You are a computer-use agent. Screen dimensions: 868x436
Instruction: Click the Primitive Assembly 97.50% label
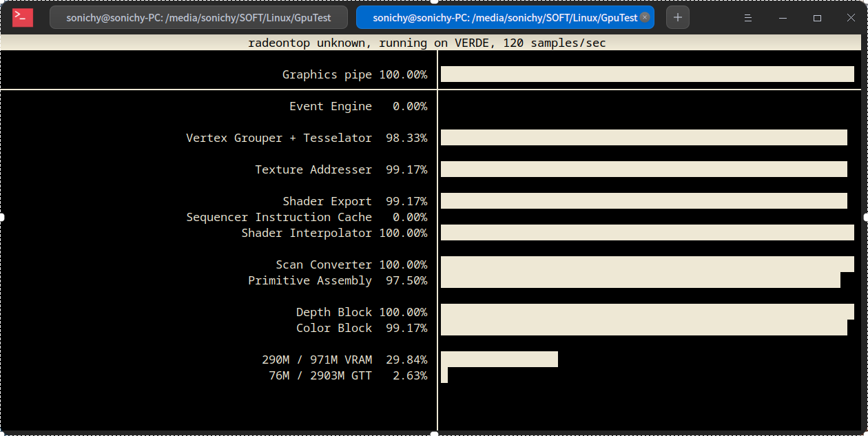click(338, 280)
